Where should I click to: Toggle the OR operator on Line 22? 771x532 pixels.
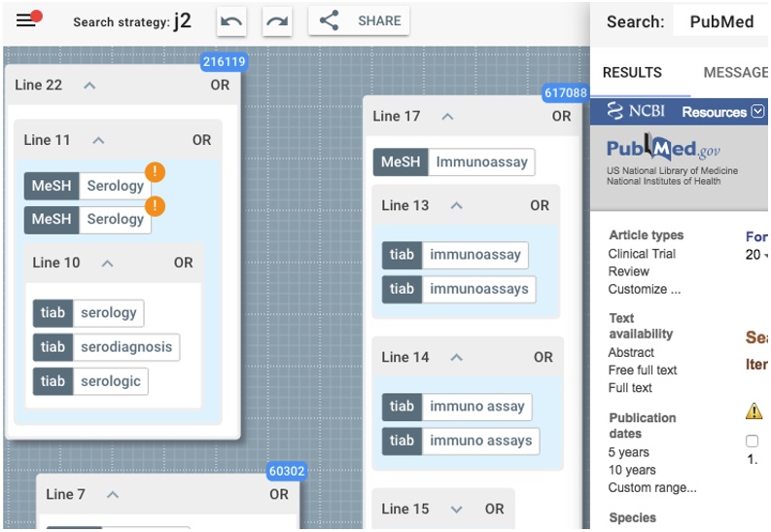tap(221, 86)
